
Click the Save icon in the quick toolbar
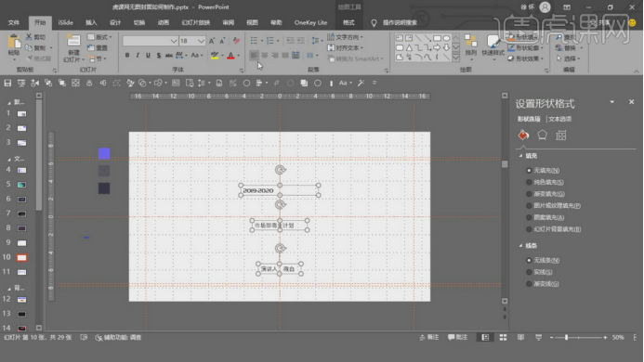(x=7, y=83)
